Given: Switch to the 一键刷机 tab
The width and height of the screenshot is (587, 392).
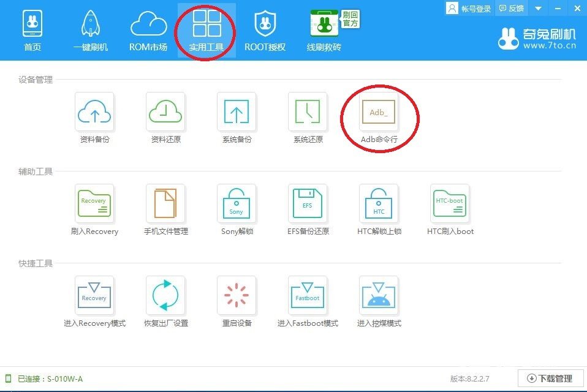Looking at the screenshot, I should point(91,31).
